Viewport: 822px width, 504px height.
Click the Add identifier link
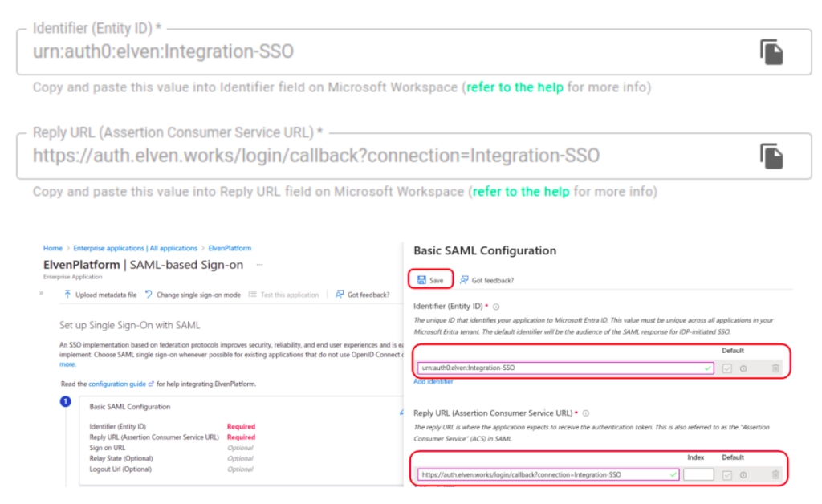point(433,382)
